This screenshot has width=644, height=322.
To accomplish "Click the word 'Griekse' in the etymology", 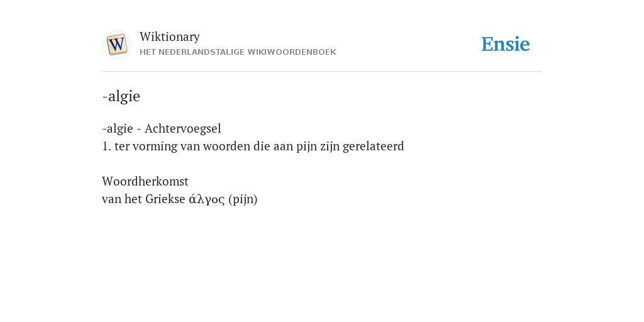I will pyautogui.click(x=165, y=199).
